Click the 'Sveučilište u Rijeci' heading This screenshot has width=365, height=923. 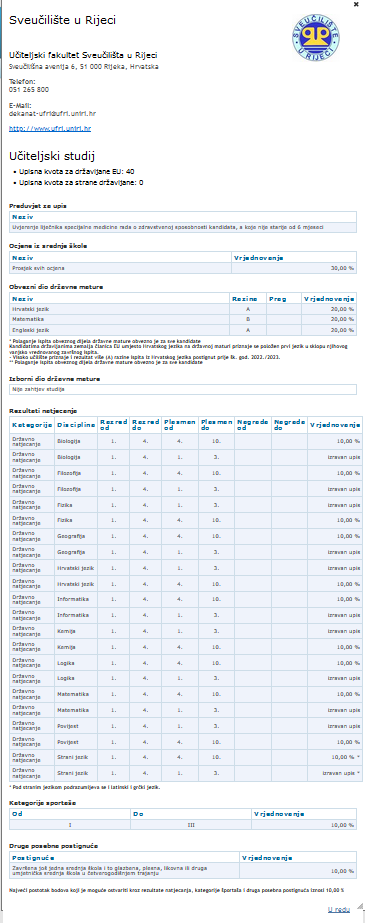62,21
